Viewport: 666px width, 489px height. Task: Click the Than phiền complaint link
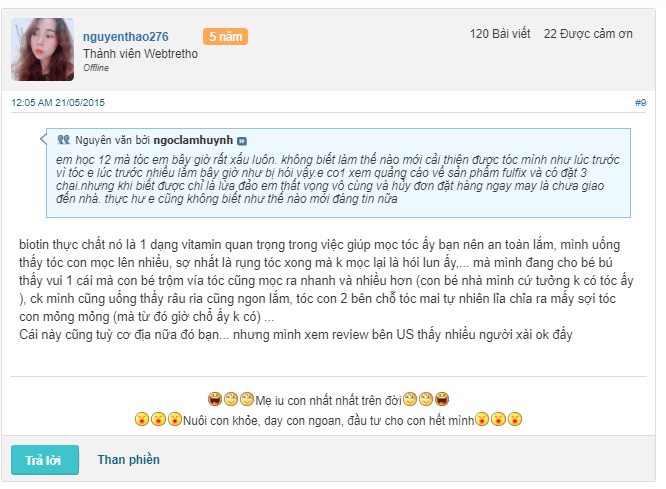pyautogui.click(x=129, y=460)
